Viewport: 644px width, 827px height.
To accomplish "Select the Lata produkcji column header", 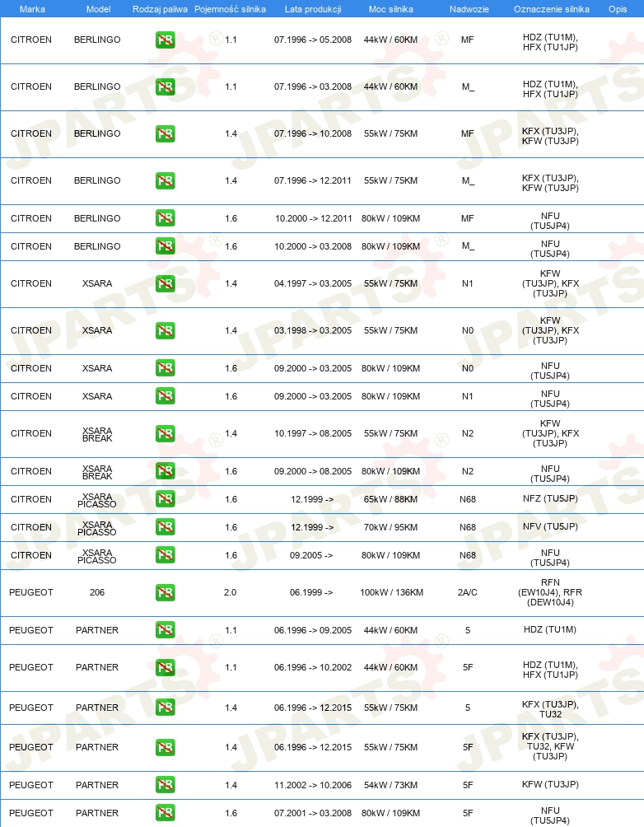I will pos(313,9).
